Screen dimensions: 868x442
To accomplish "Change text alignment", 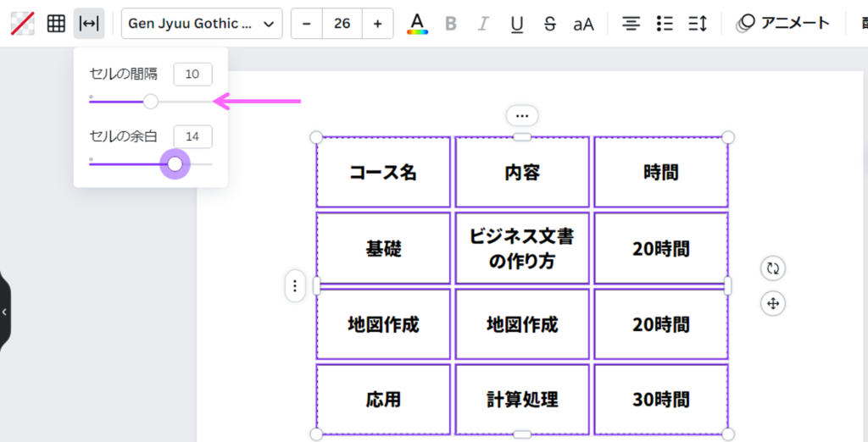I will [631, 24].
